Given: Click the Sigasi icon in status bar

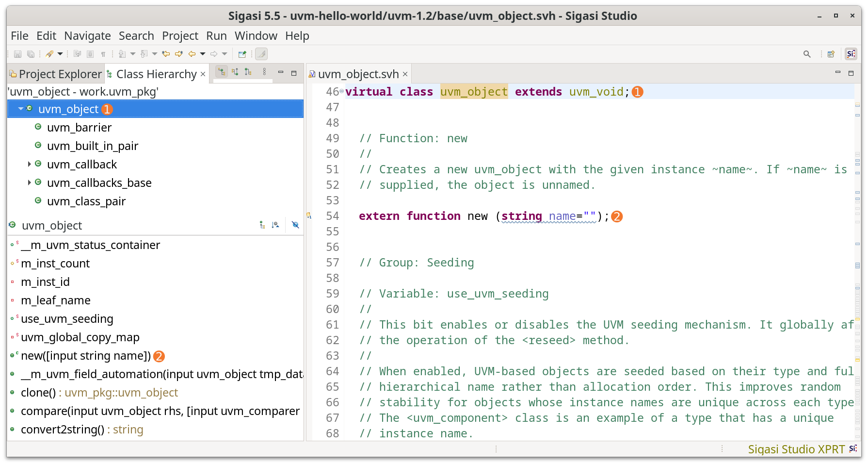Looking at the screenshot, I should click(853, 449).
